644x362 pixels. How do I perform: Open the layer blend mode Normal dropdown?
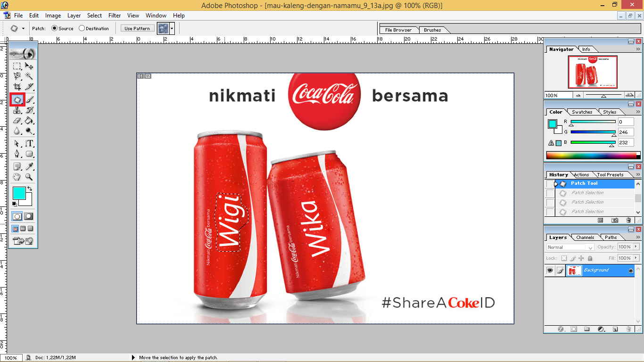tap(570, 247)
